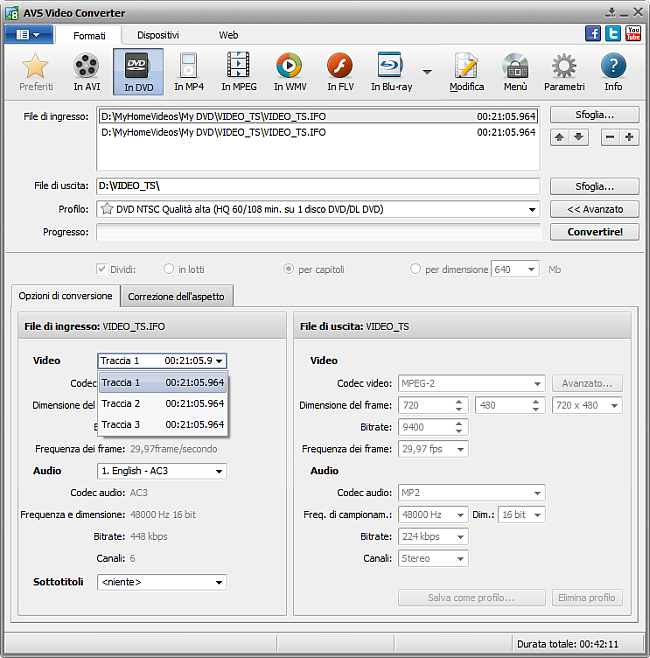The height and width of the screenshot is (658, 650).
Task: Open the 'Opzioni di conversione' tab
Action: click(x=65, y=296)
